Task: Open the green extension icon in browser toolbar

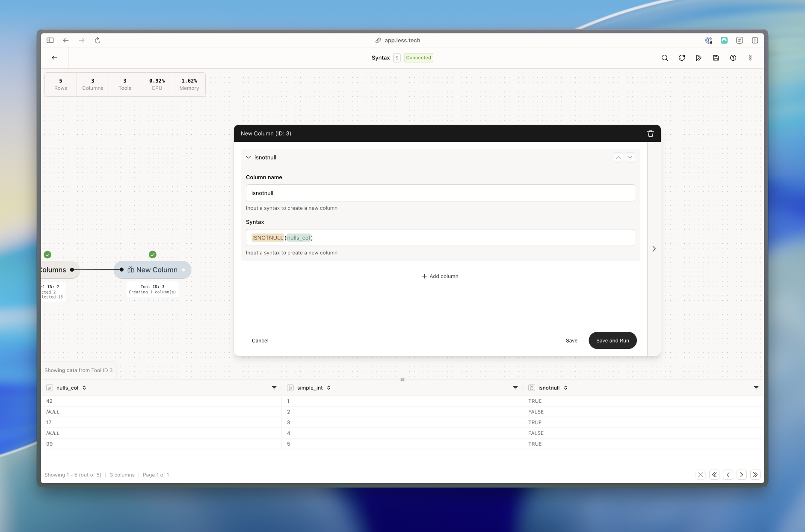Action: [724, 40]
